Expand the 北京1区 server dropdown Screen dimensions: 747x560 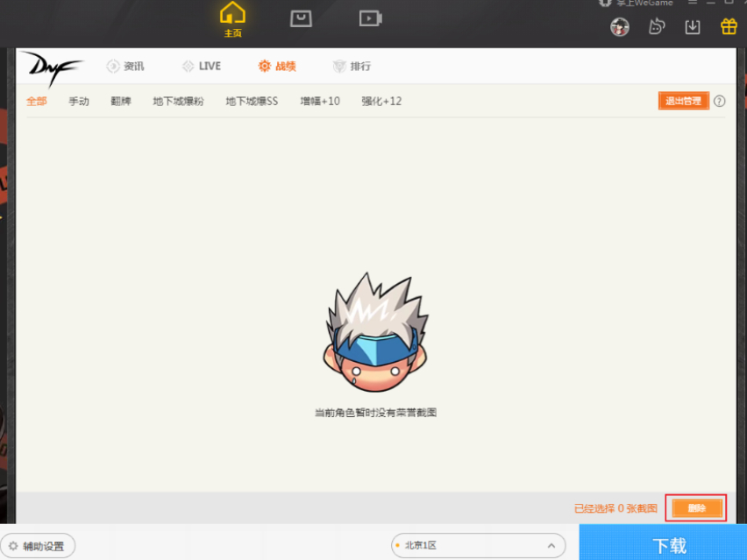pyautogui.click(x=479, y=546)
